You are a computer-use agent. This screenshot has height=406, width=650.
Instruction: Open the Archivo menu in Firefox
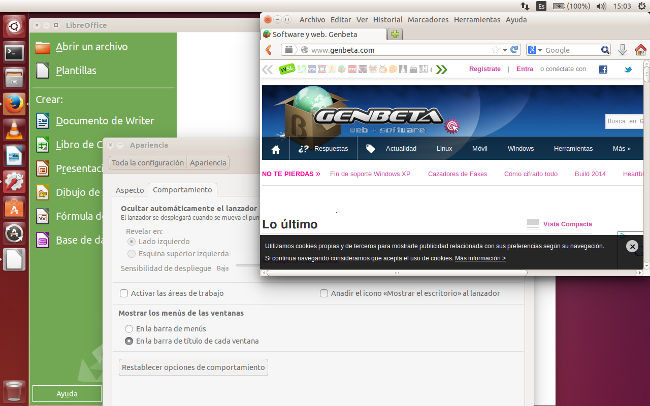(x=312, y=19)
